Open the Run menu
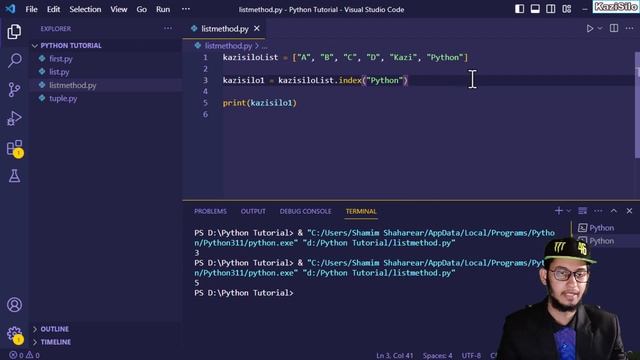This screenshot has width=640, height=360. (163, 9)
